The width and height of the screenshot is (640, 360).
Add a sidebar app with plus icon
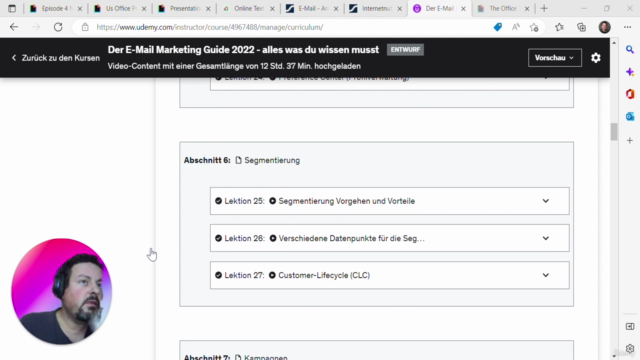pos(630,140)
